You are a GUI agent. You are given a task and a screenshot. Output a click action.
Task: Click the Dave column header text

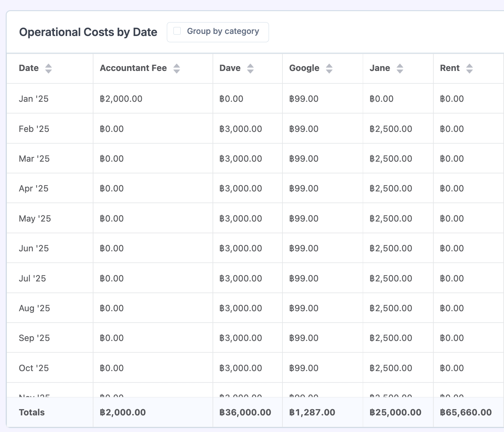point(230,68)
